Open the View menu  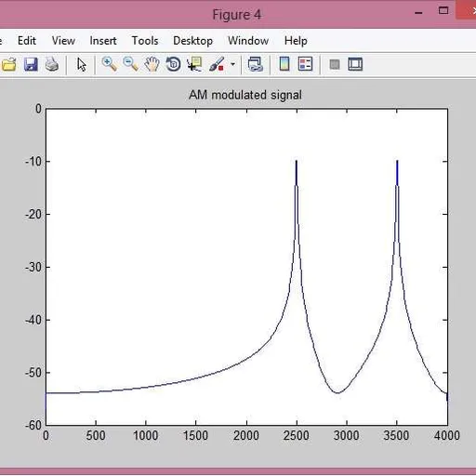(x=63, y=41)
